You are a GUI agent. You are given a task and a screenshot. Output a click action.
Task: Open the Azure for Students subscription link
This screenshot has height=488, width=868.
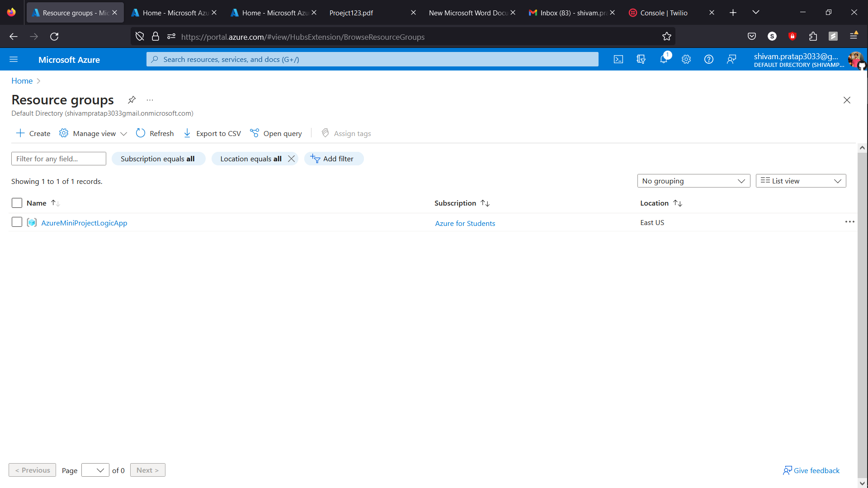point(465,223)
